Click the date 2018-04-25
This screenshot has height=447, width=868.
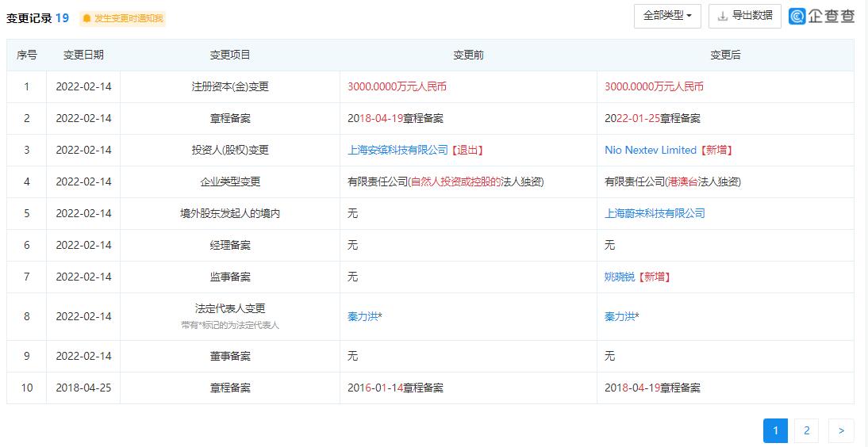83,388
